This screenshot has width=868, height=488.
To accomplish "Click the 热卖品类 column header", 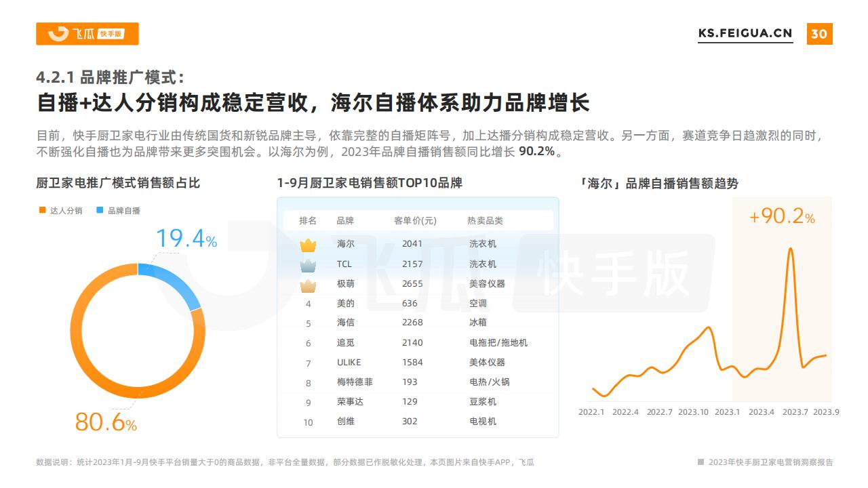I will tap(485, 221).
